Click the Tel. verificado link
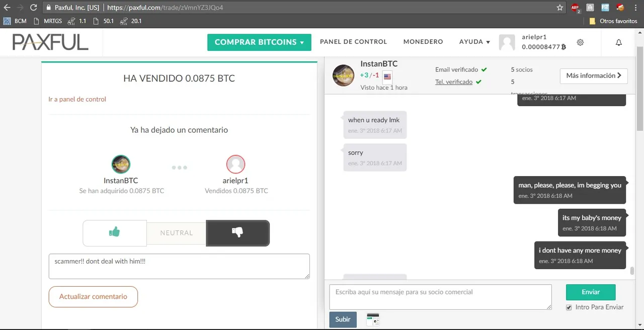 coord(454,81)
